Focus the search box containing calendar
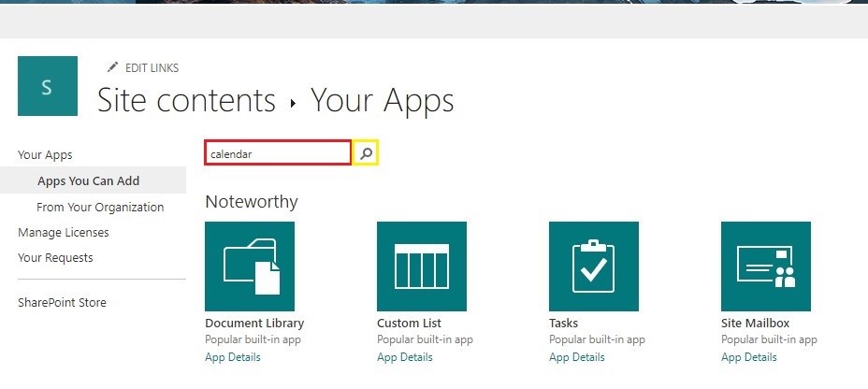 278,152
